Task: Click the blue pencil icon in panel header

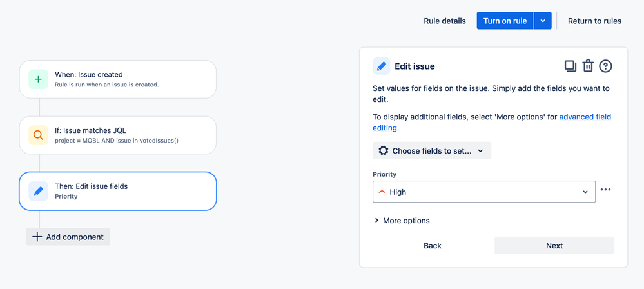Action: tap(382, 66)
